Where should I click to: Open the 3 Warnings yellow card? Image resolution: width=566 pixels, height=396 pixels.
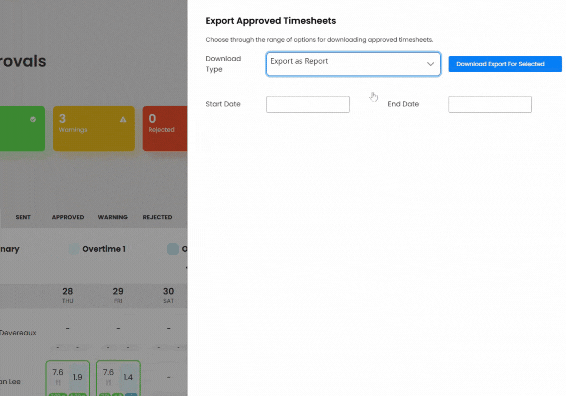click(x=94, y=129)
